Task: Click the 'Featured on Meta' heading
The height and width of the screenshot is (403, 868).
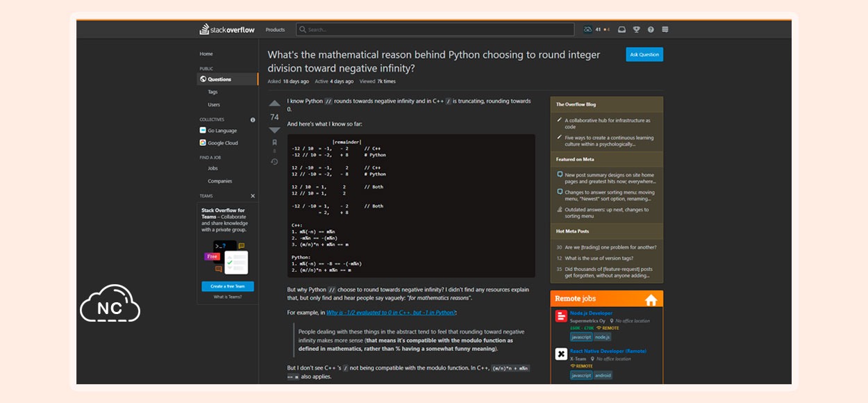Action: [575, 159]
